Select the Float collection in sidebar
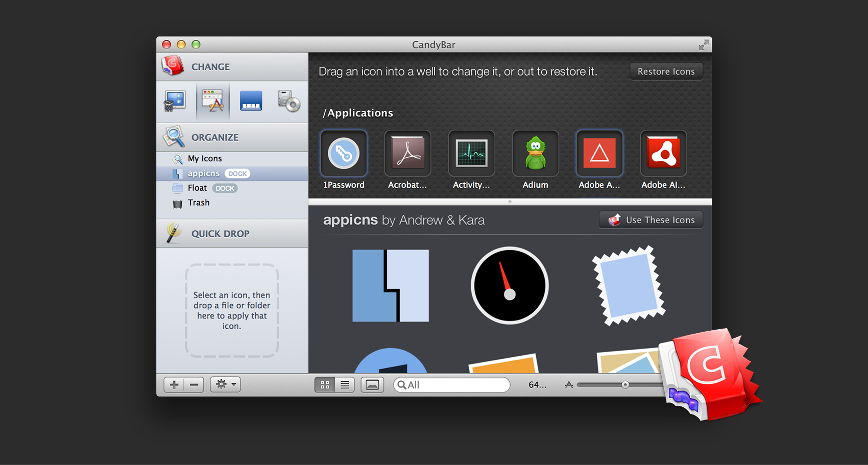The height and width of the screenshot is (465, 868). pyautogui.click(x=232, y=188)
